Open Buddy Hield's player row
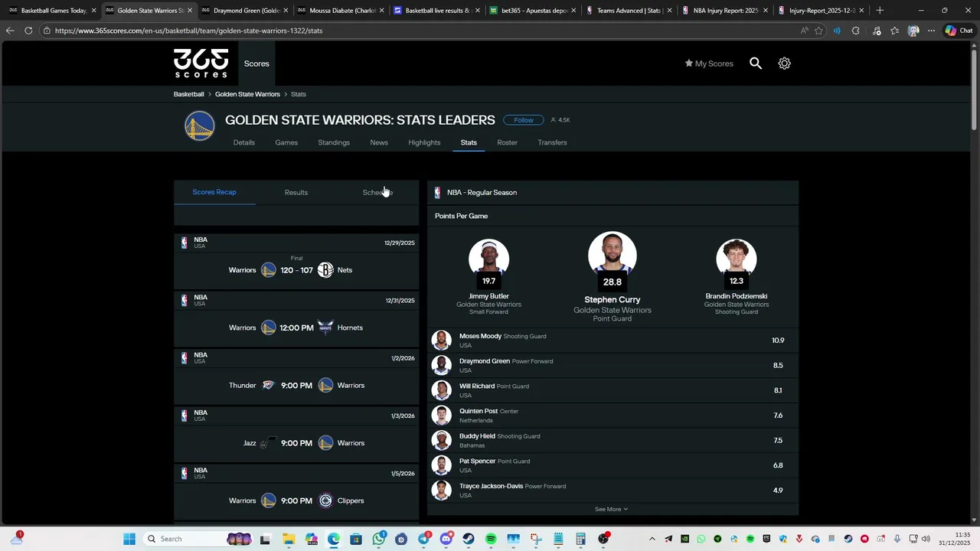 (612, 441)
